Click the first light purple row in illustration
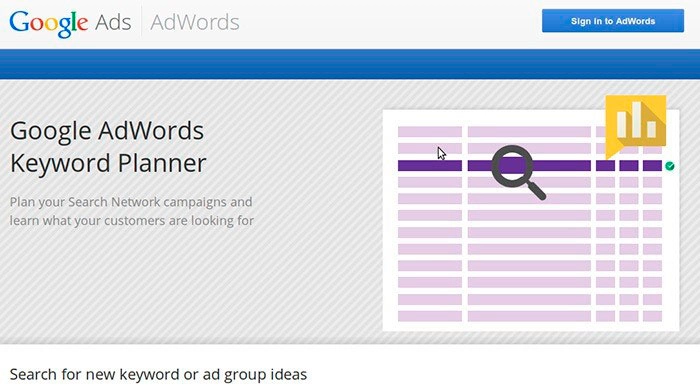This screenshot has width=700, height=390. (530, 132)
